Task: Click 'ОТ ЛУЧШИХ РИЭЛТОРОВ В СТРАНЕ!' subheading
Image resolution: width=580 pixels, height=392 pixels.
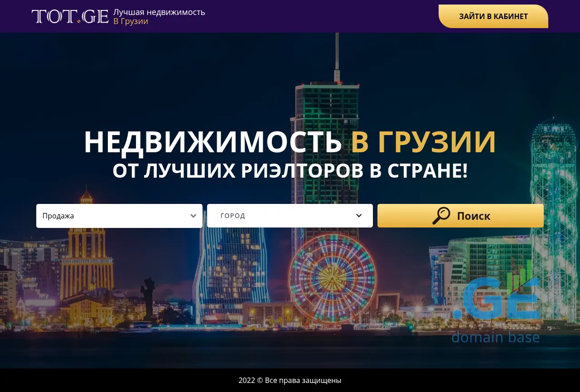Action: point(290,171)
